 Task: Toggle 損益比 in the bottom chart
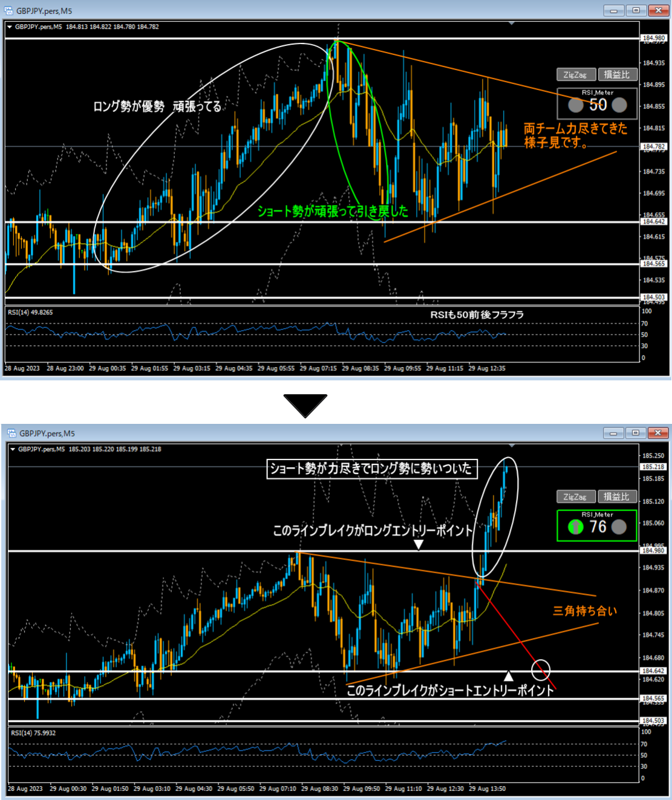point(616,496)
